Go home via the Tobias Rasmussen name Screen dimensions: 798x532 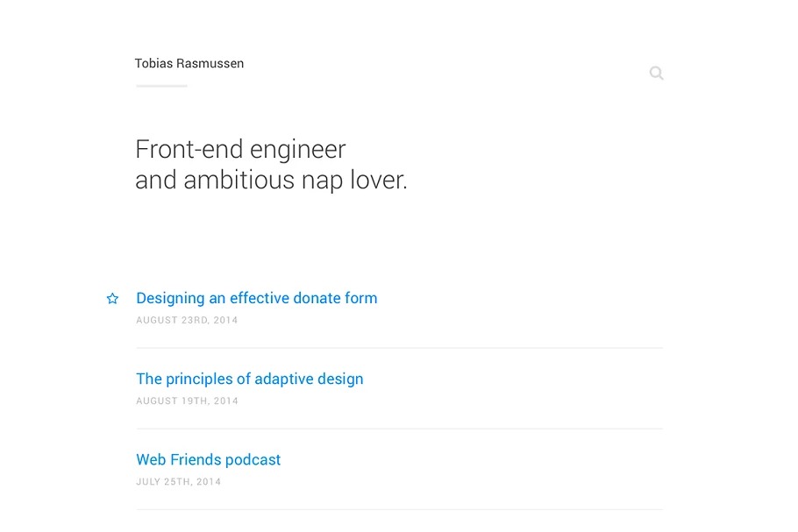[189, 64]
